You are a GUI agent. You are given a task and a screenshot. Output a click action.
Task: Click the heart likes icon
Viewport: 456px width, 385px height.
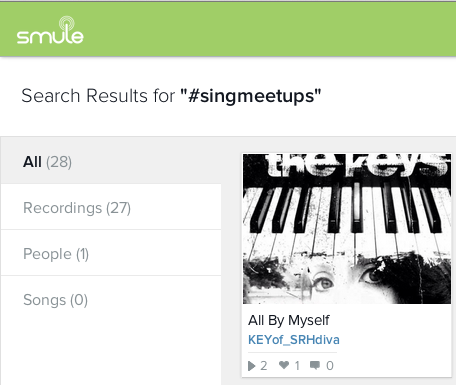coord(284,365)
